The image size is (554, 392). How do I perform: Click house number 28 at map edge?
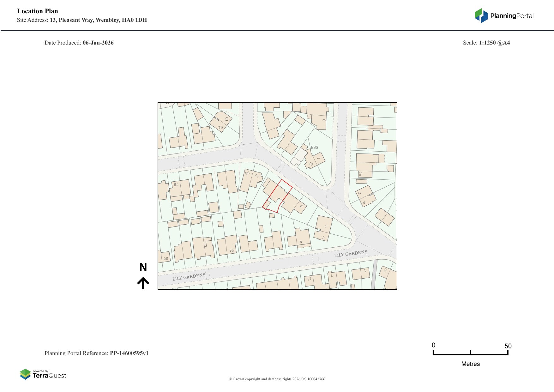tap(166, 258)
